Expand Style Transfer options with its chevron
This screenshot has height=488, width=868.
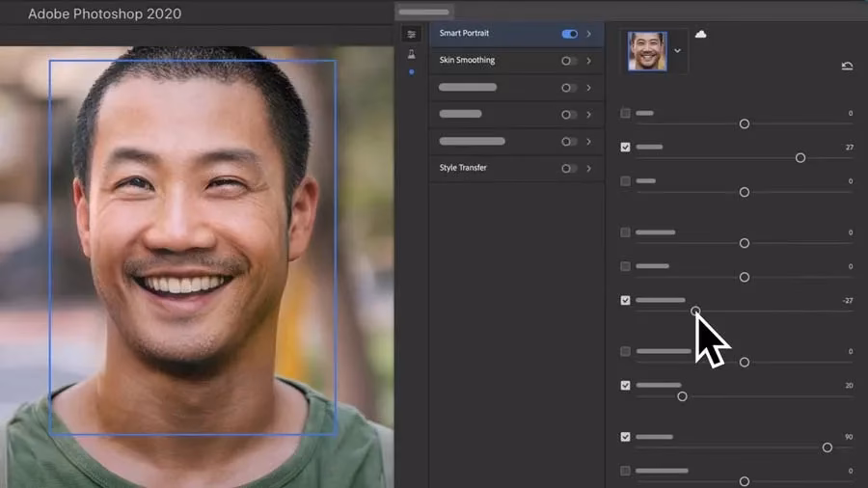pyautogui.click(x=589, y=169)
